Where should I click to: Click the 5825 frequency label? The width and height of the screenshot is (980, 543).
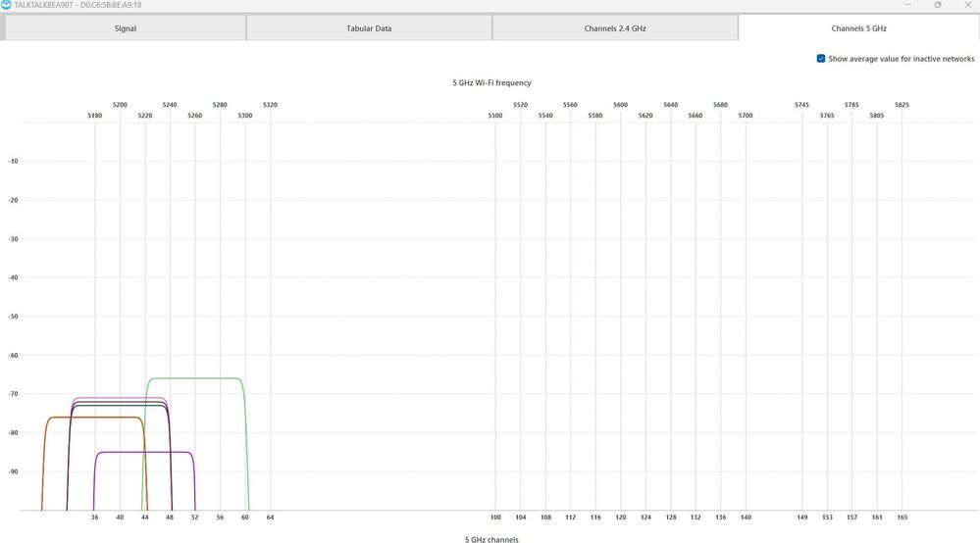coord(902,105)
